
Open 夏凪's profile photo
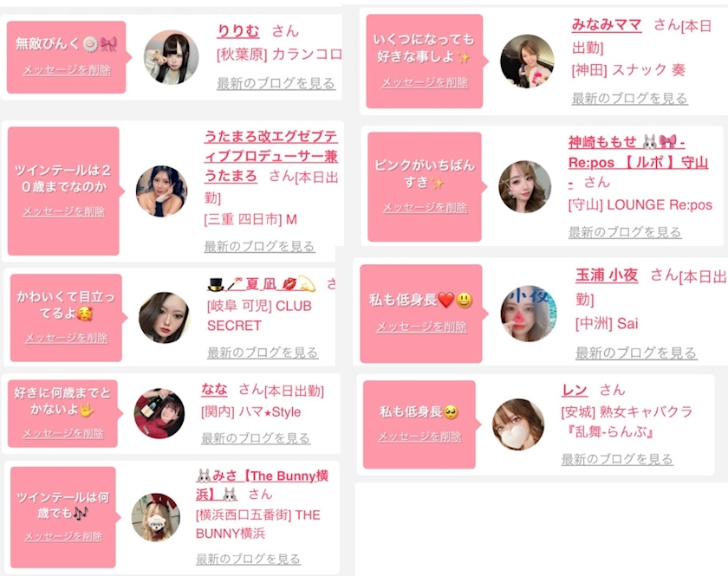pos(165,318)
